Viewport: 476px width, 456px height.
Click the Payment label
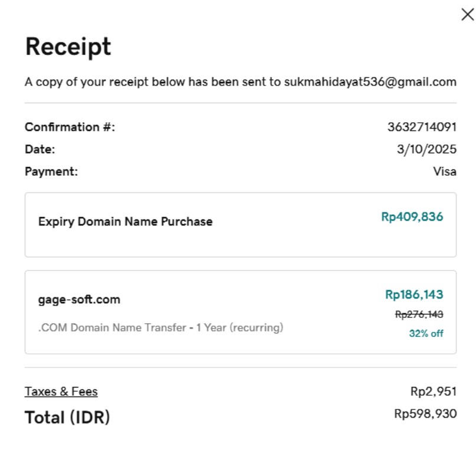click(51, 172)
